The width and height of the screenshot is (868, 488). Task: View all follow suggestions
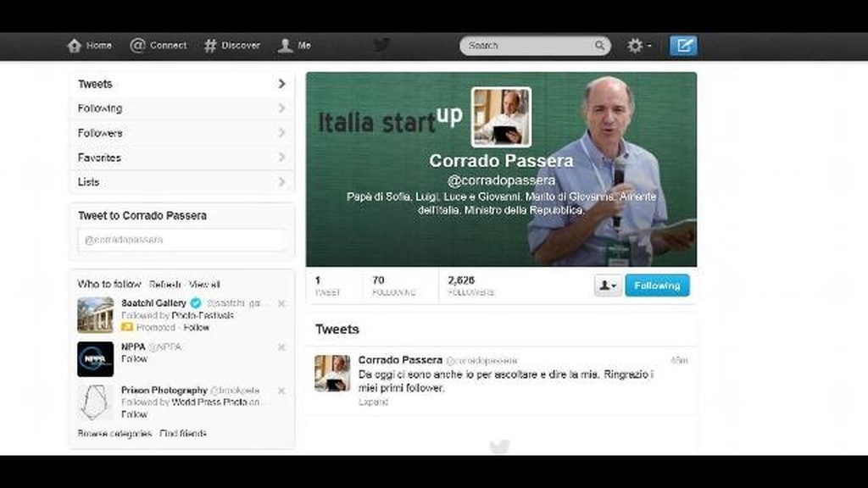[204, 285]
